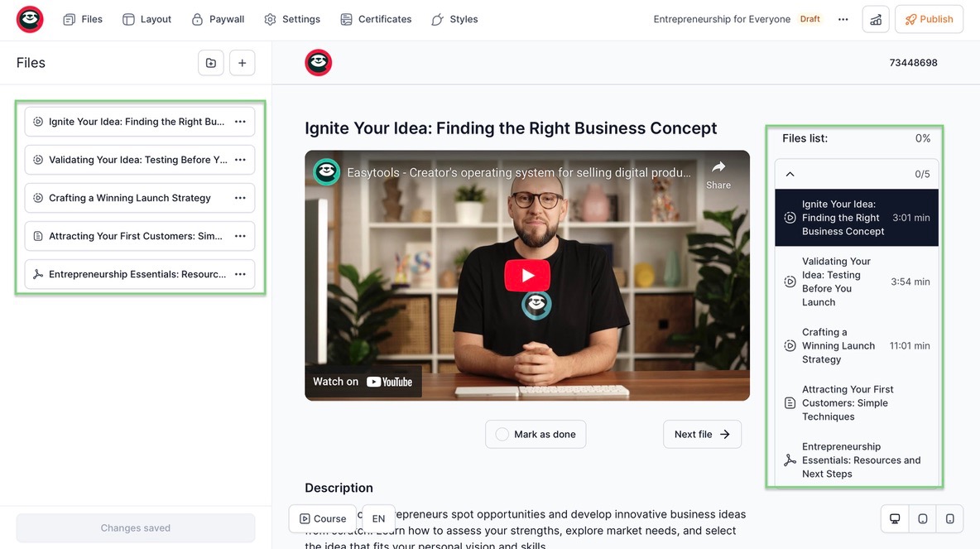Collapse the files list section chevron
980x549 pixels.
(790, 174)
